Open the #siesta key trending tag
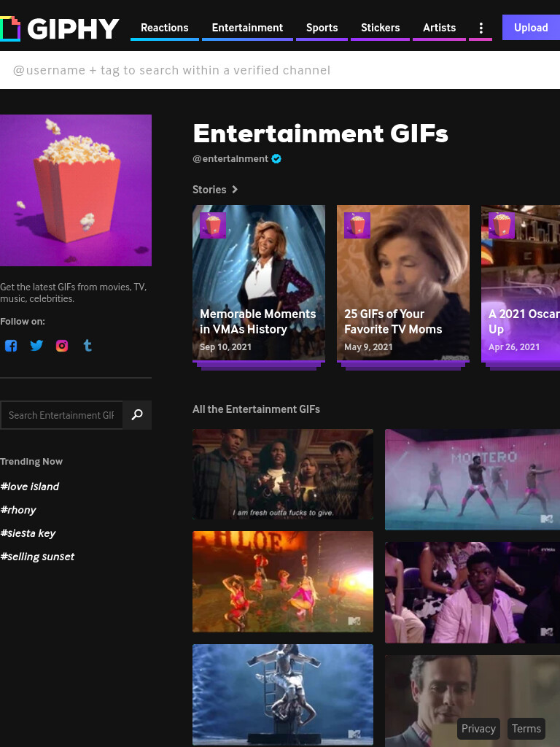This screenshot has height=747, width=560. pyautogui.click(x=28, y=533)
